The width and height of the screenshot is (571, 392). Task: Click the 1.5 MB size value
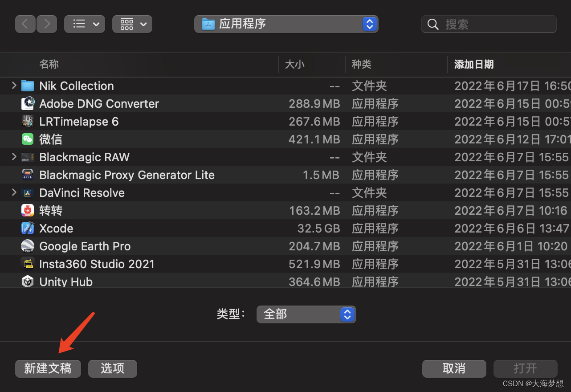pyautogui.click(x=321, y=175)
